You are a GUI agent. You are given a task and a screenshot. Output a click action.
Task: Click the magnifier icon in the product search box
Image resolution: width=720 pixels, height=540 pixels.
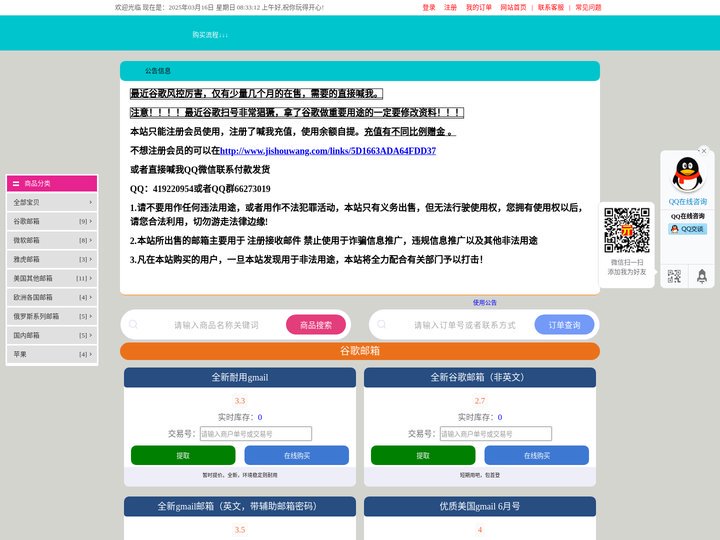click(133, 325)
